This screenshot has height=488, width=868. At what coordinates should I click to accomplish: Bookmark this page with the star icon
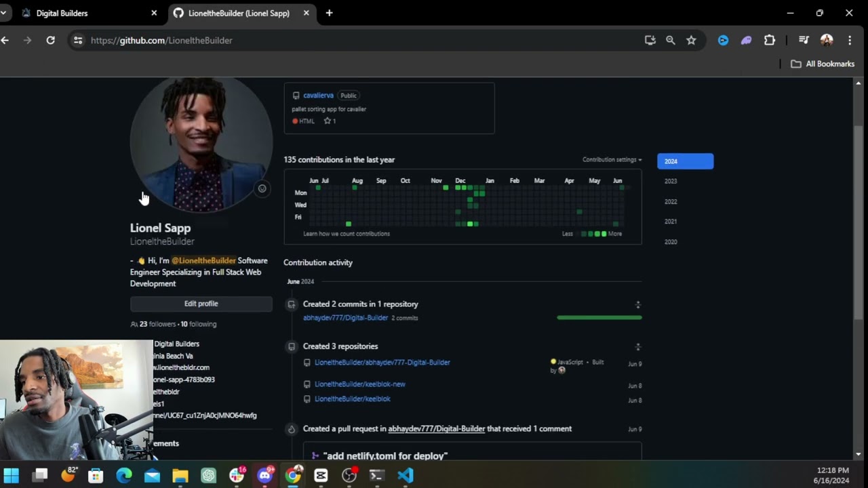[691, 41]
